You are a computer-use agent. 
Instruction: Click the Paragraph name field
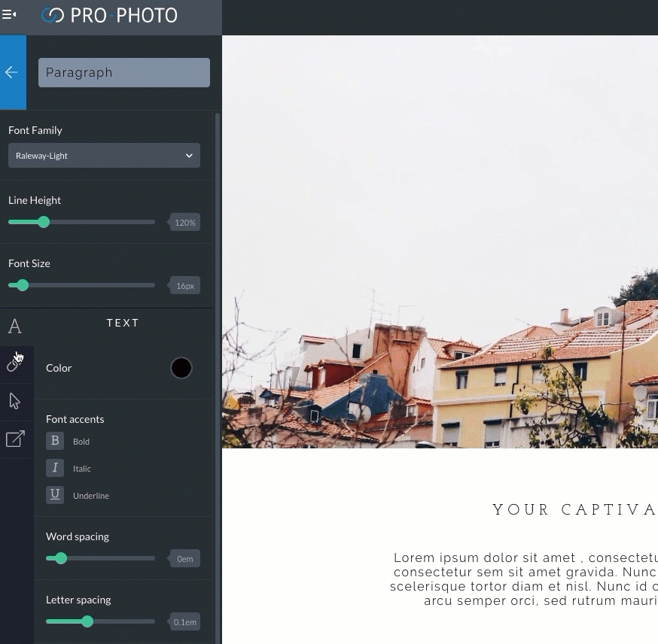click(124, 72)
